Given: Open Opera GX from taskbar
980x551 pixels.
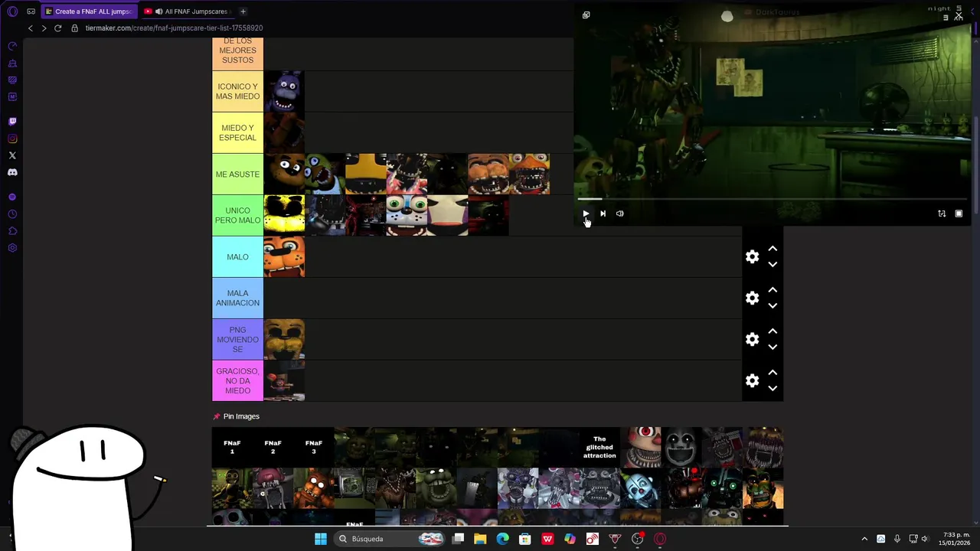Looking at the screenshot, I should [x=660, y=539].
